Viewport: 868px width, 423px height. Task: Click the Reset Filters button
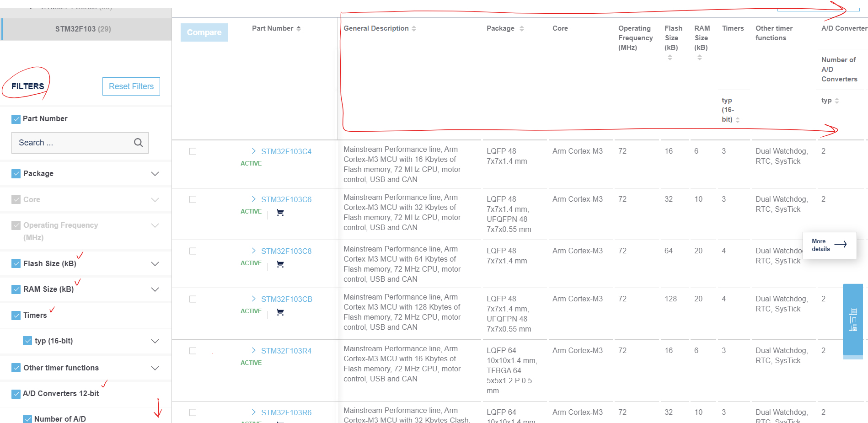click(x=131, y=86)
